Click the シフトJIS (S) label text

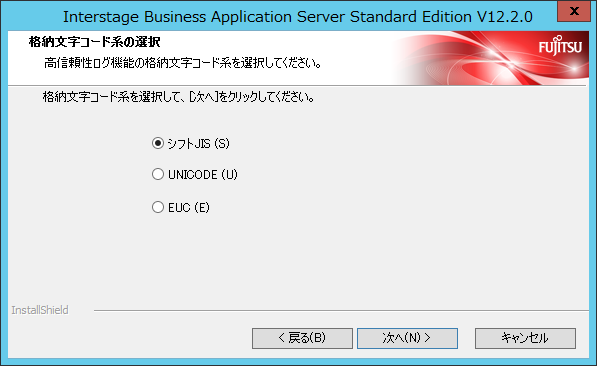click(199, 144)
